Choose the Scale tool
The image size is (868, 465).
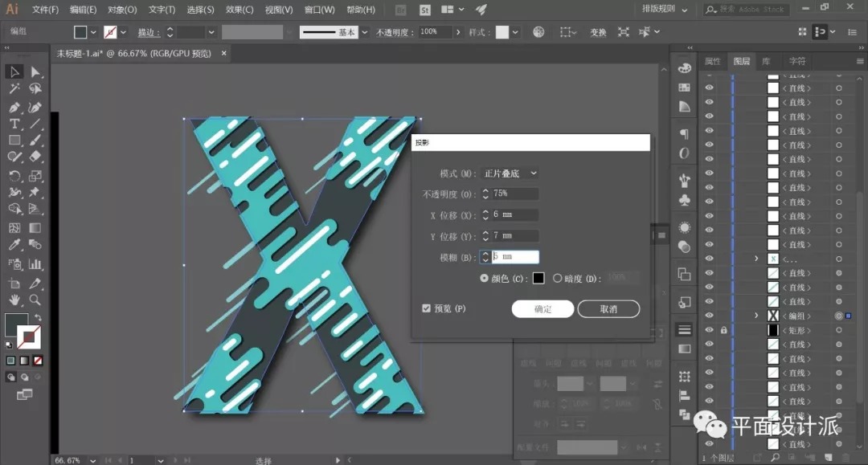35,176
